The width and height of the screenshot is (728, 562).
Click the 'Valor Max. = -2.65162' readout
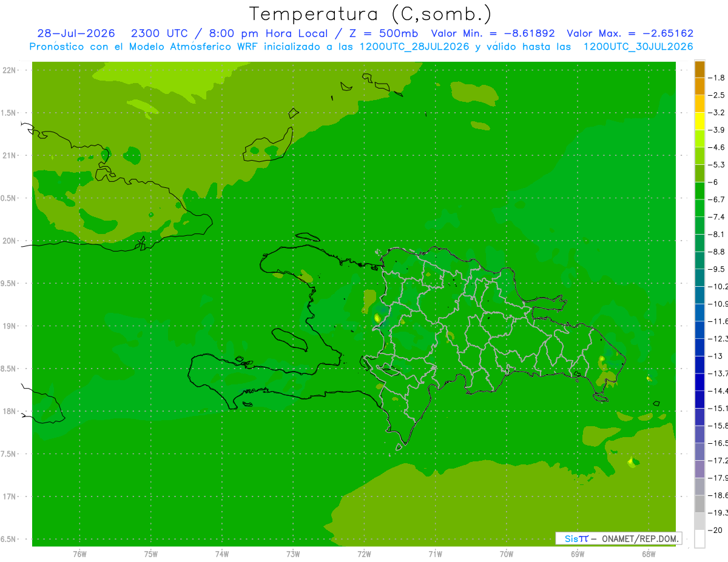tap(630, 33)
